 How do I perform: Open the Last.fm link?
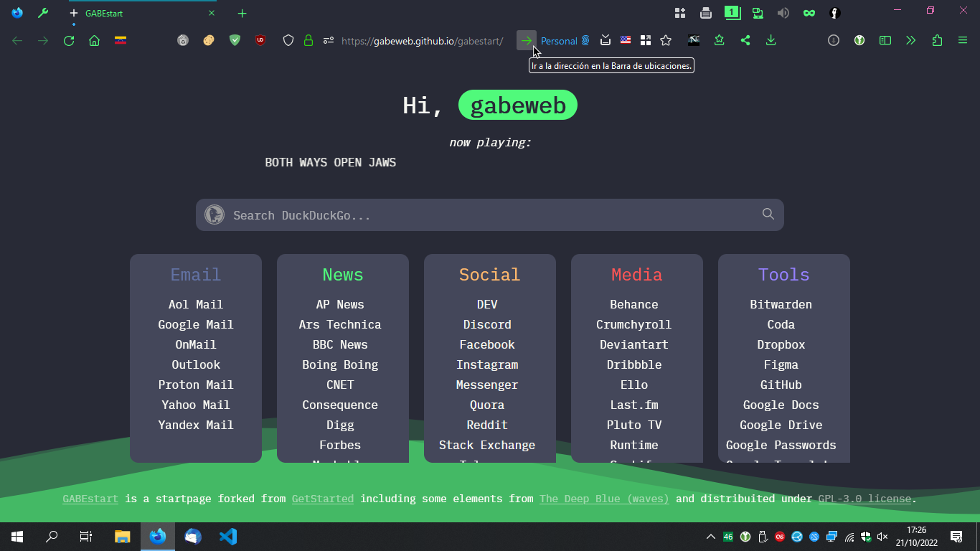(x=634, y=405)
